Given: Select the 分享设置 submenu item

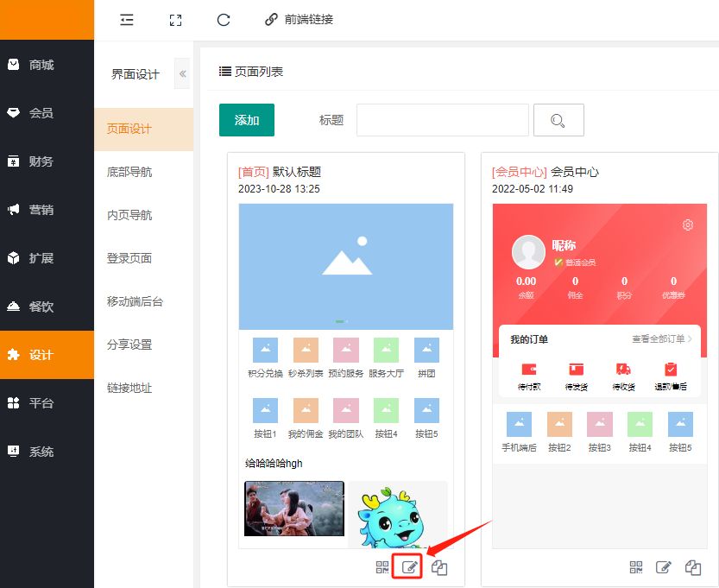Looking at the screenshot, I should click(x=129, y=345).
